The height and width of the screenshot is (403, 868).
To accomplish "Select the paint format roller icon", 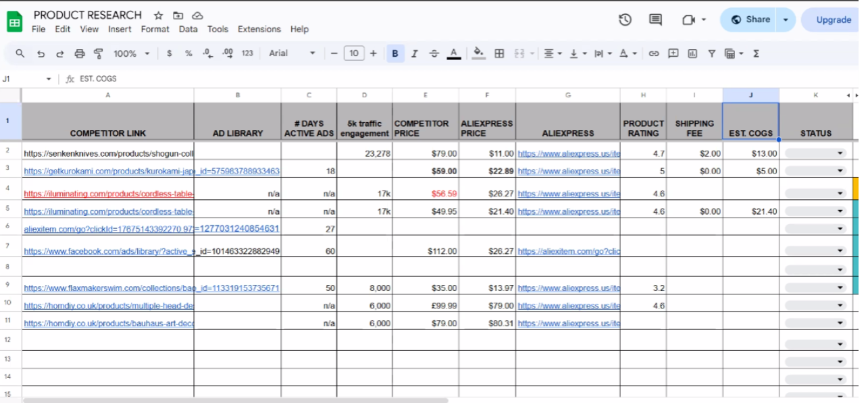I will pos(99,53).
